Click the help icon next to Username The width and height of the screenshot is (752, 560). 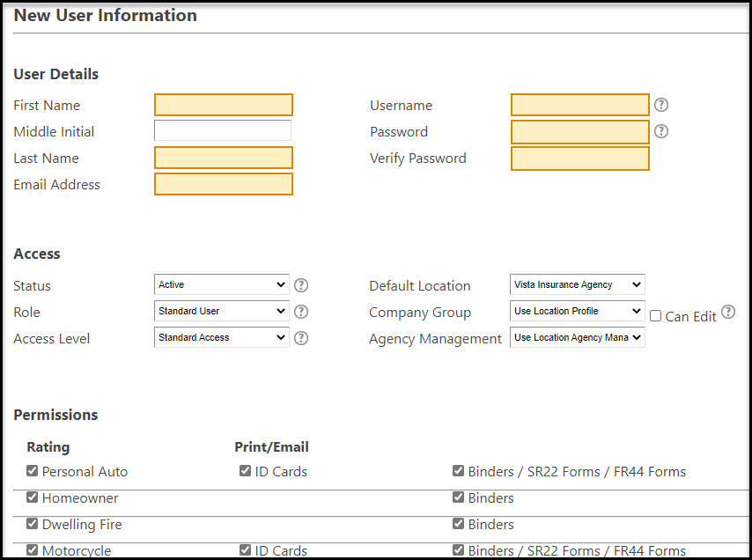click(x=661, y=105)
